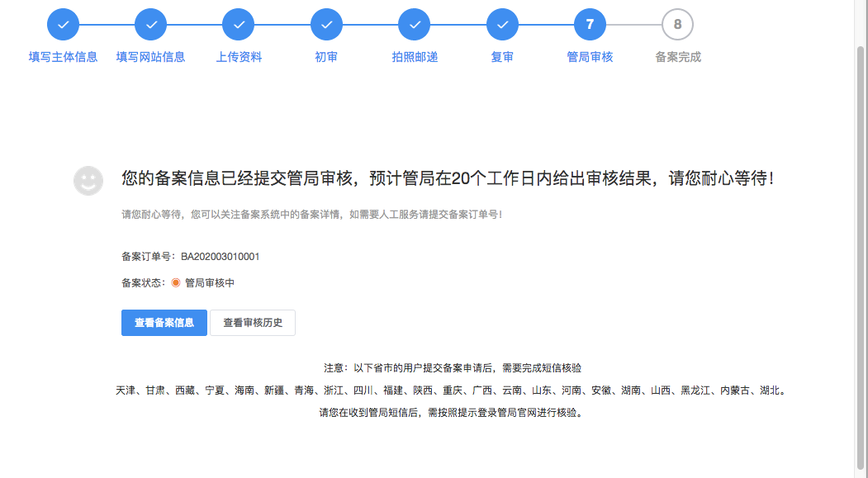Go to the 填写主体信息 step label

tap(63, 57)
